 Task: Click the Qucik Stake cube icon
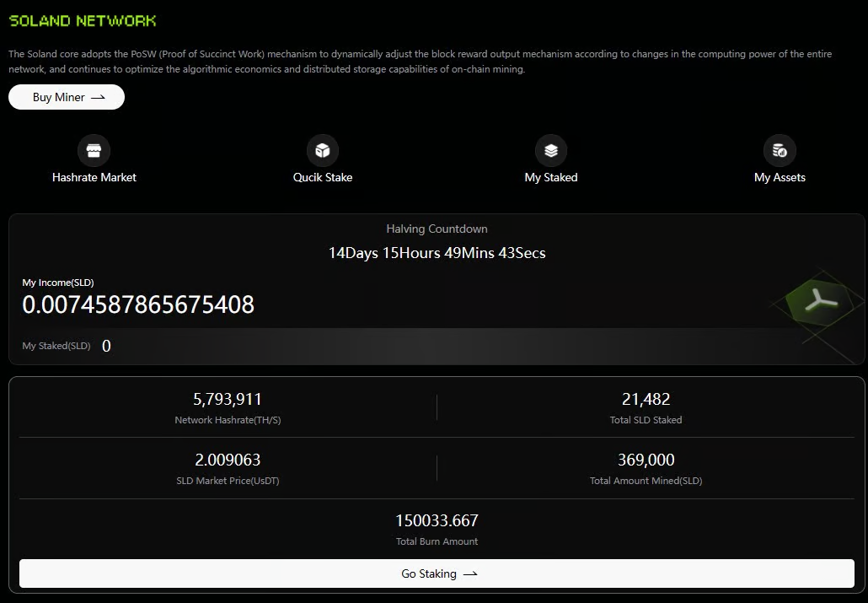tap(322, 151)
